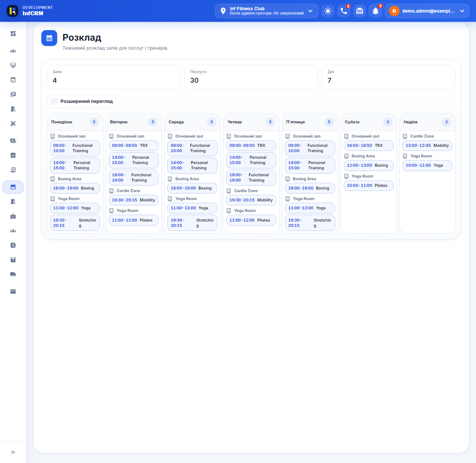Open Thursday 11:00-12:00 Pilates slot
The width and height of the screenshot is (476, 463).
[251, 220]
